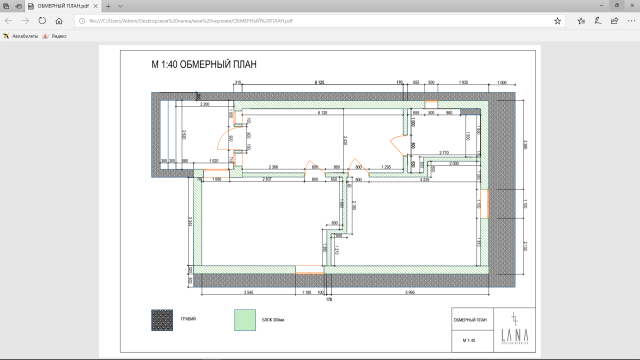This screenshot has height=360, width=640.
Task: Click the 1 805 top dimension label
Action: coord(463,82)
